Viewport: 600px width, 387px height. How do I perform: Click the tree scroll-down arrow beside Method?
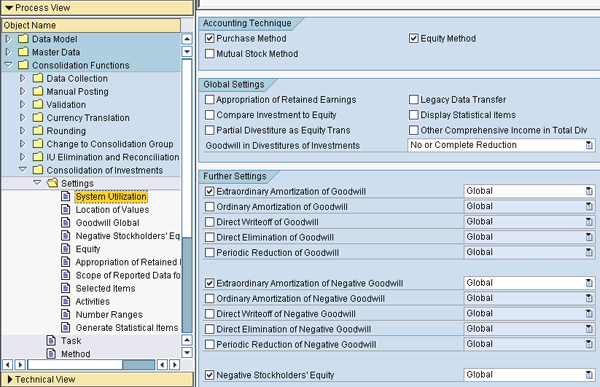187,353
